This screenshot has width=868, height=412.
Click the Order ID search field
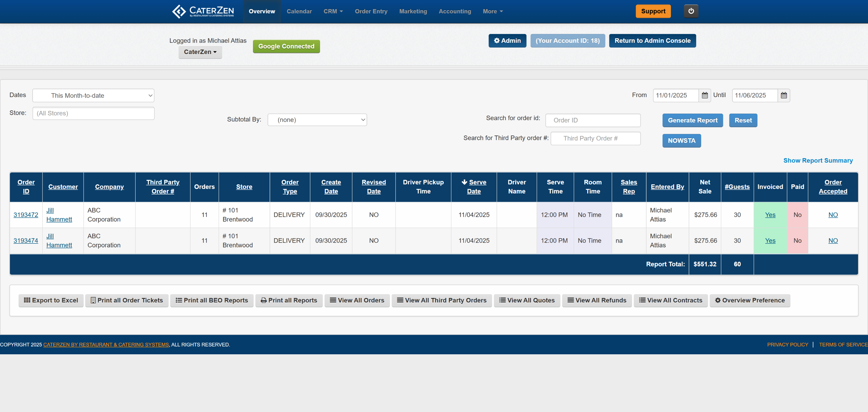[593, 120]
